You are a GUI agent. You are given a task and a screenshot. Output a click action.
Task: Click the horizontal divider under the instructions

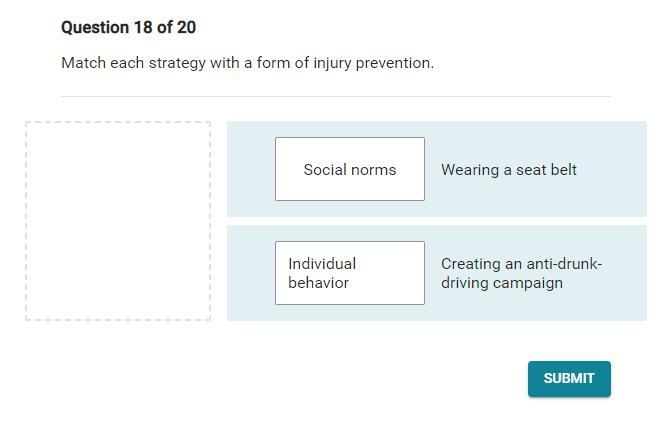click(335, 97)
